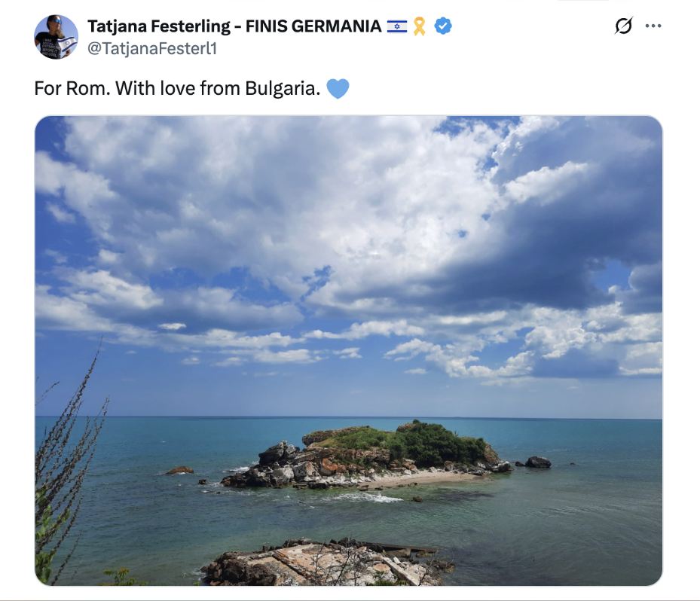Click the blue heart emoji in tweet
Viewport: 700px width, 601px height.
point(338,88)
